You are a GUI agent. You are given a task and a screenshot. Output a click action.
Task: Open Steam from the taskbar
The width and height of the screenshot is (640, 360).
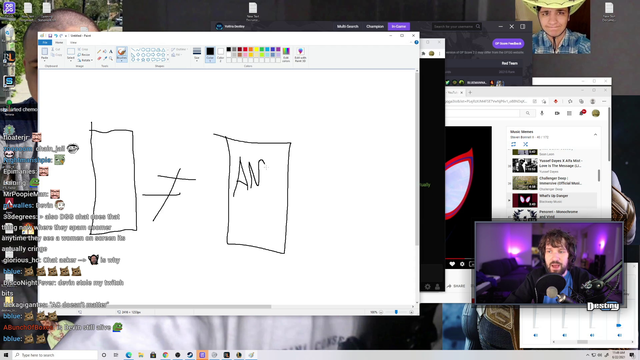190,355
